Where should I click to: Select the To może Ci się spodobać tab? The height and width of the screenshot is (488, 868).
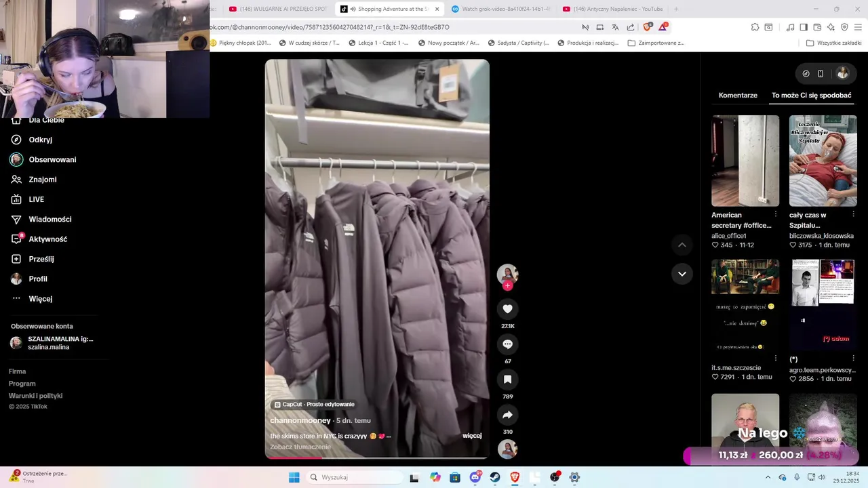811,96
